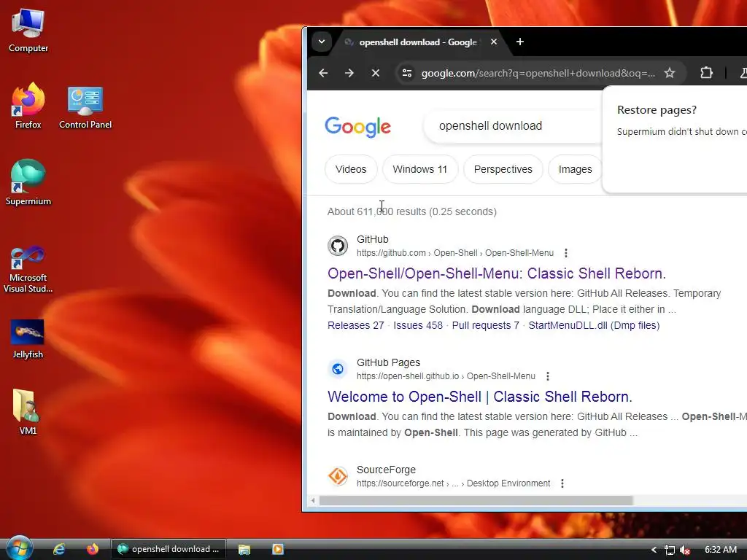Viewport: 747px width, 560px height.
Task: Select the Supermium desktop shortcut
Action: (x=28, y=182)
